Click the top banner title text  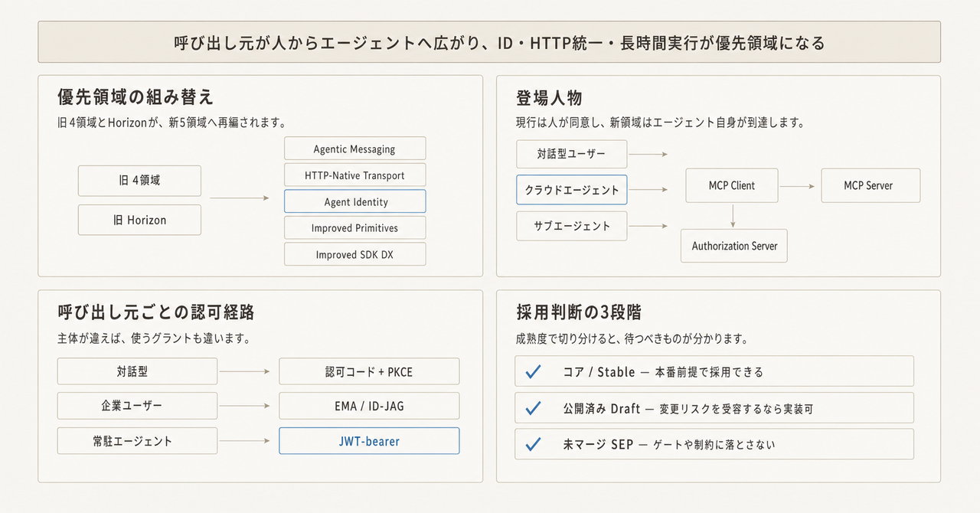(x=499, y=43)
